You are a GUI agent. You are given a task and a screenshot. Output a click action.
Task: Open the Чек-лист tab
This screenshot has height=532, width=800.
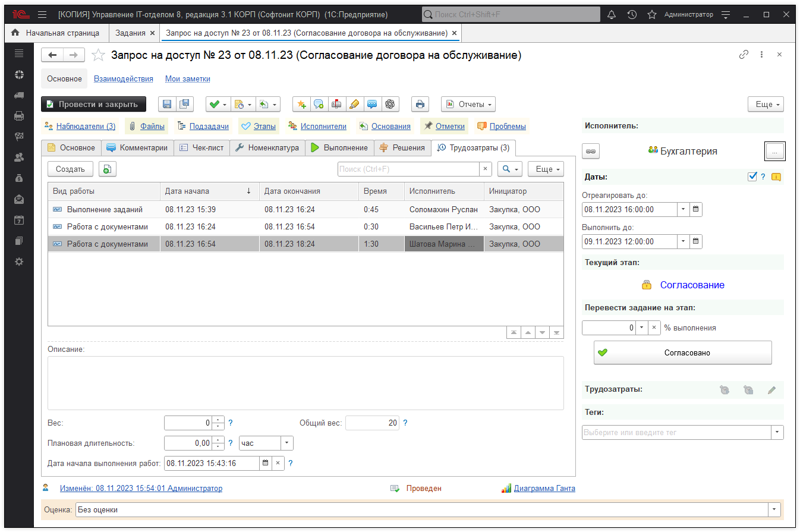point(201,147)
